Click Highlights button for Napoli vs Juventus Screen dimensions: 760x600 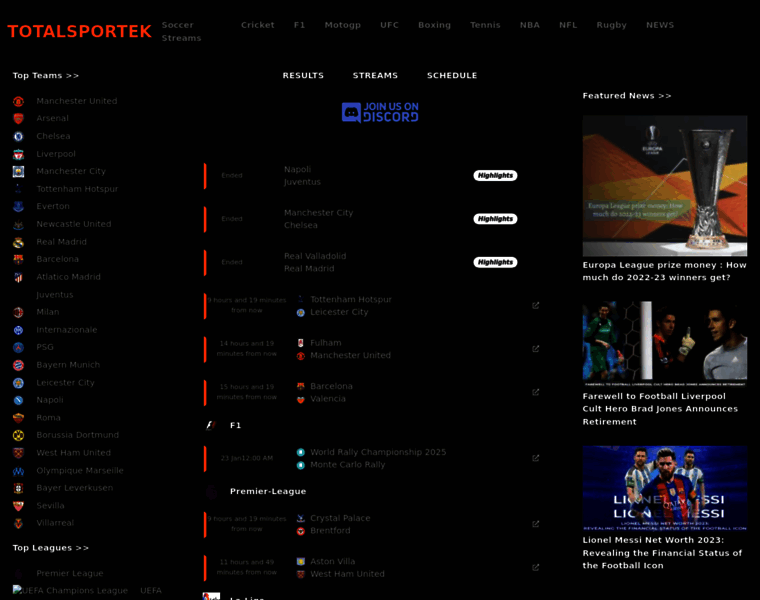(x=495, y=175)
